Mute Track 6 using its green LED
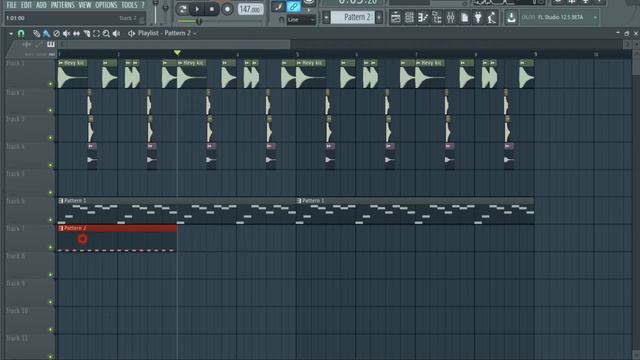The image size is (640, 360). click(51, 220)
